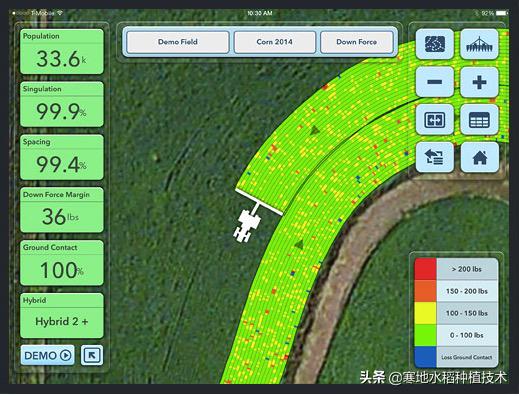Image resolution: width=519 pixels, height=396 pixels.
Task: Tap the blue Loss Ground Contact swatch
Action: point(425,357)
